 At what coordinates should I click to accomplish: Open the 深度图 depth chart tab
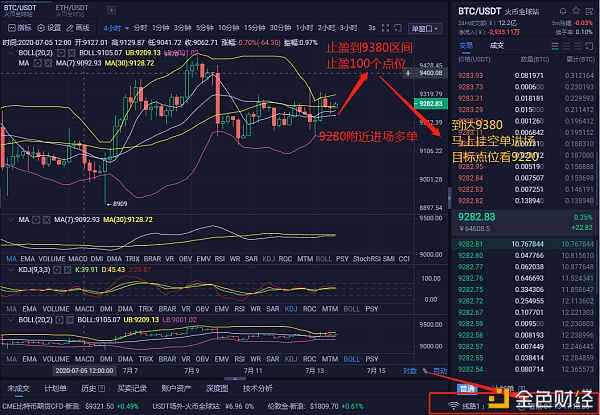217,389
